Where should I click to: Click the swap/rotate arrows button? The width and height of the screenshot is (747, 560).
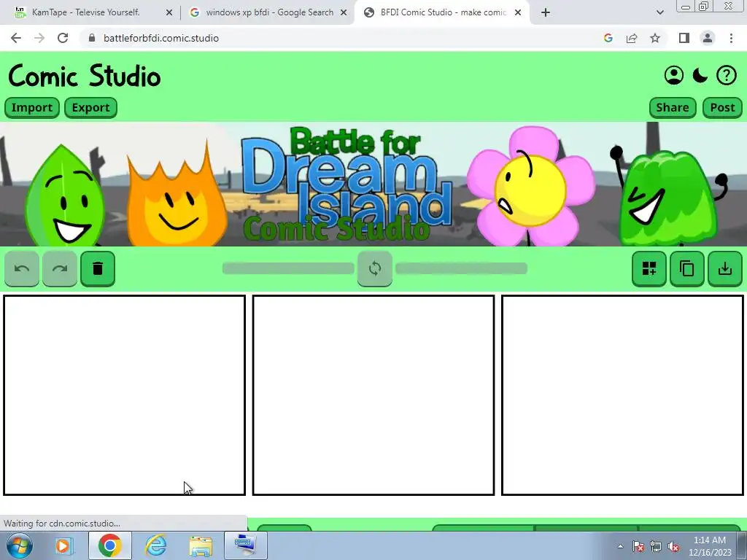[375, 268]
